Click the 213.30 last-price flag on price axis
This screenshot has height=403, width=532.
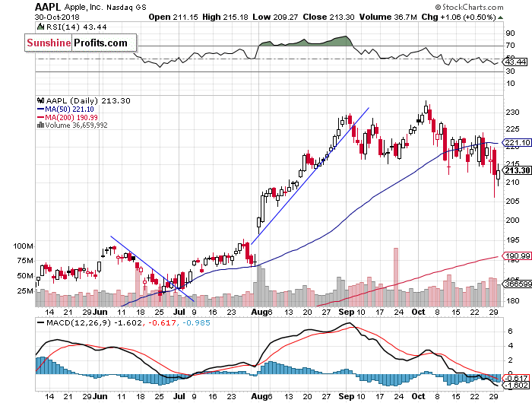tap(517, 170)
